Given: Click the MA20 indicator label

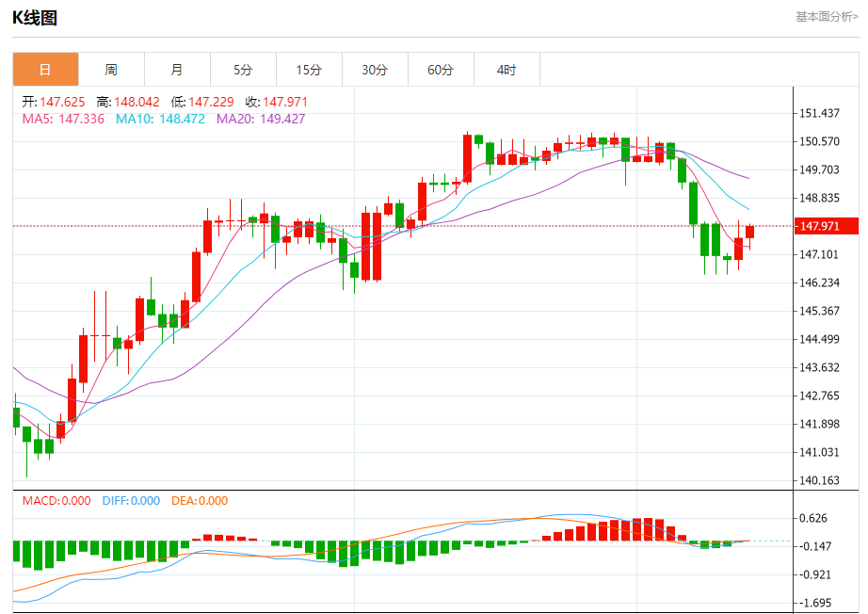Looking at the screenshot, I should [261, 119].
